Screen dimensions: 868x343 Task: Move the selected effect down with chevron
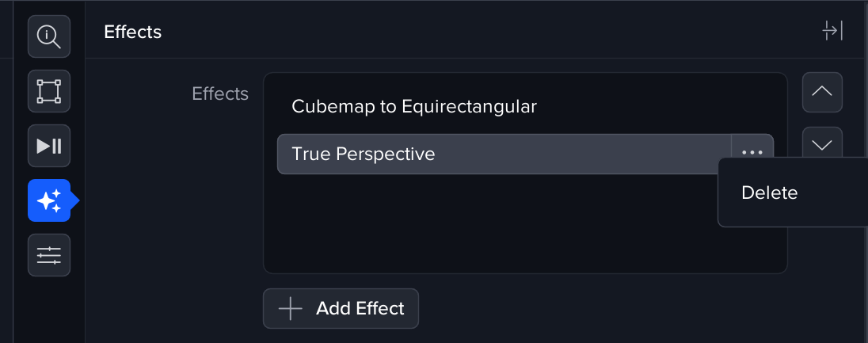pyautogui.click(x=822, y=143)
